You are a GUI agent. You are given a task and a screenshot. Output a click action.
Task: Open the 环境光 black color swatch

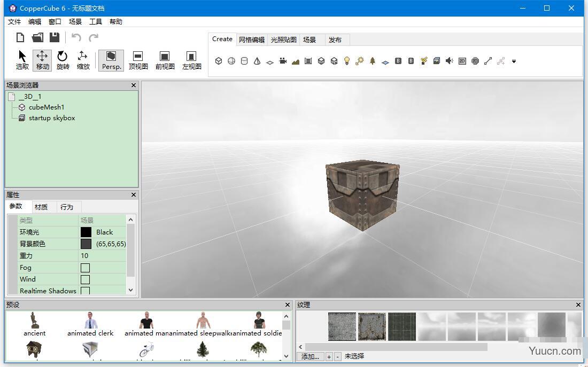click(x=86, y=232)
